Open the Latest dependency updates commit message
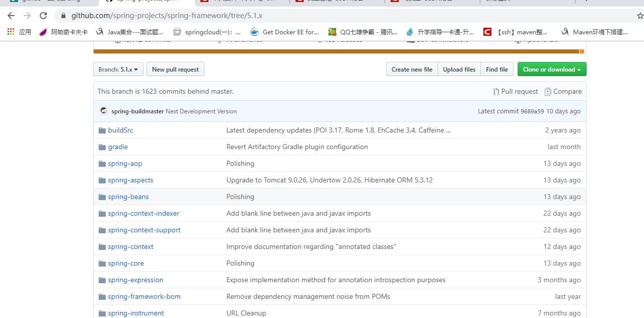Viewport: 644px width, 318px height. [339, 130]
